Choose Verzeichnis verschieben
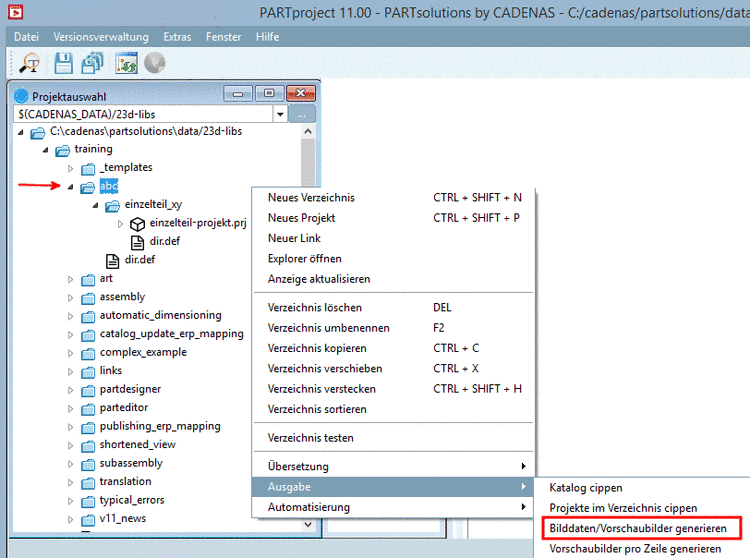 394,369
